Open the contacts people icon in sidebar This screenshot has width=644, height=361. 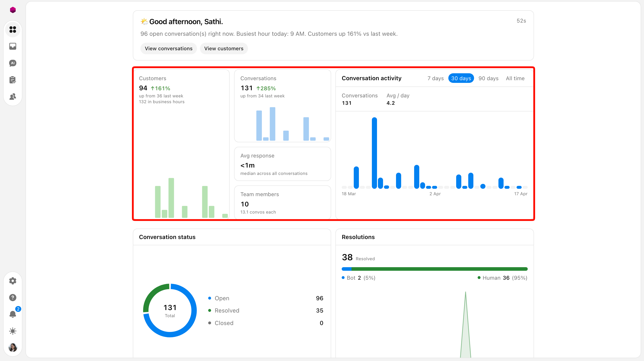[x=13, y=97]
